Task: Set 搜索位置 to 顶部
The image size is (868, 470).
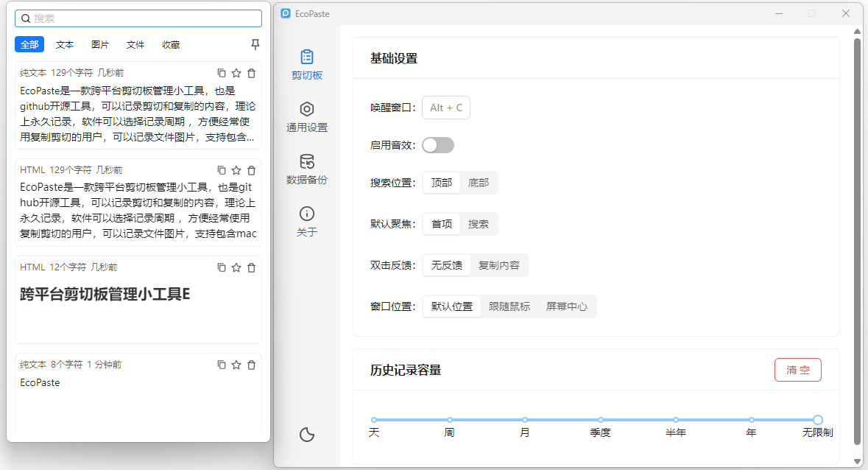Action: click(442, 183)
